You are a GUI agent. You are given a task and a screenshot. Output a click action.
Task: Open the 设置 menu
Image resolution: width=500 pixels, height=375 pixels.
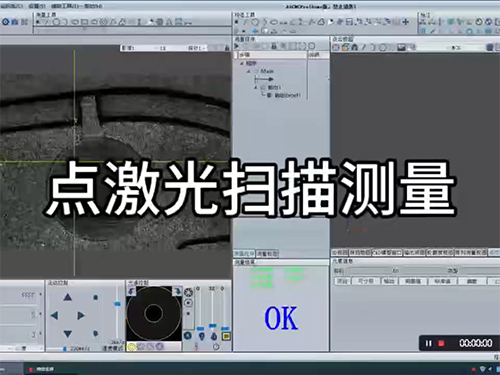(x=37, y=6)
